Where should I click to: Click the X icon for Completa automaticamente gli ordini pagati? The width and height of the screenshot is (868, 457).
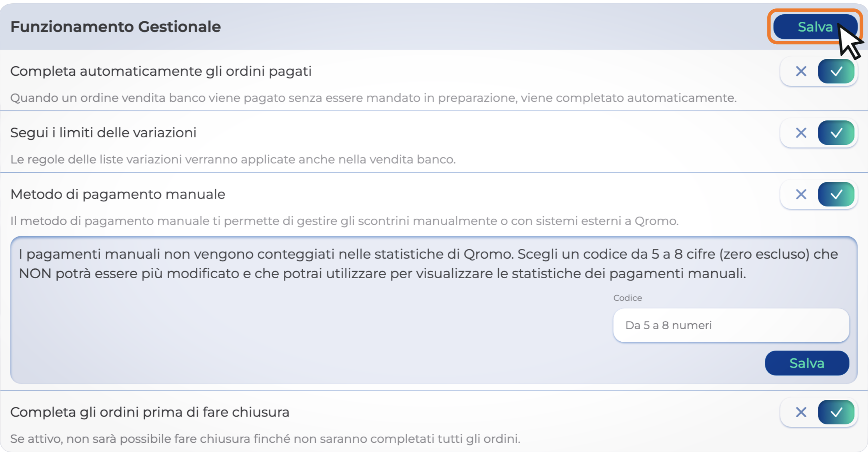tap(801, 71)
